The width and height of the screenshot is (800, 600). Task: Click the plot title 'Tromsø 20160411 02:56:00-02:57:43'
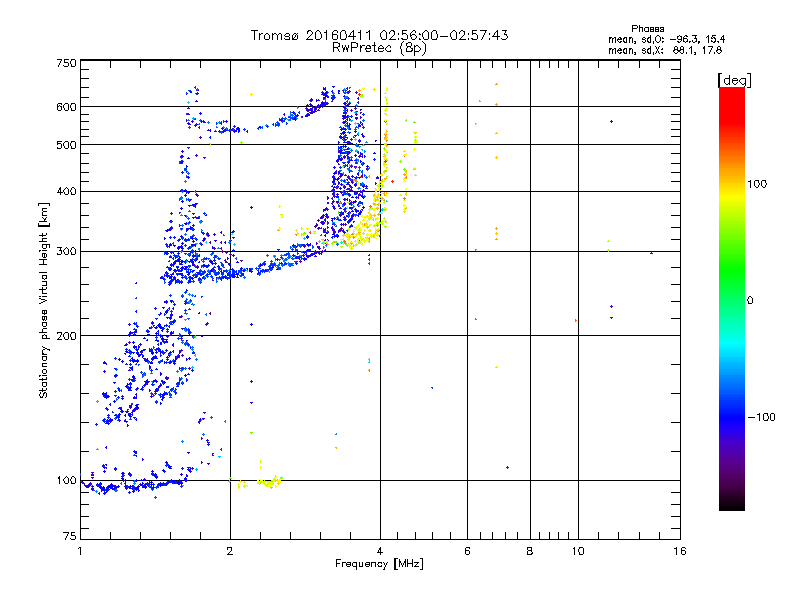380,35
